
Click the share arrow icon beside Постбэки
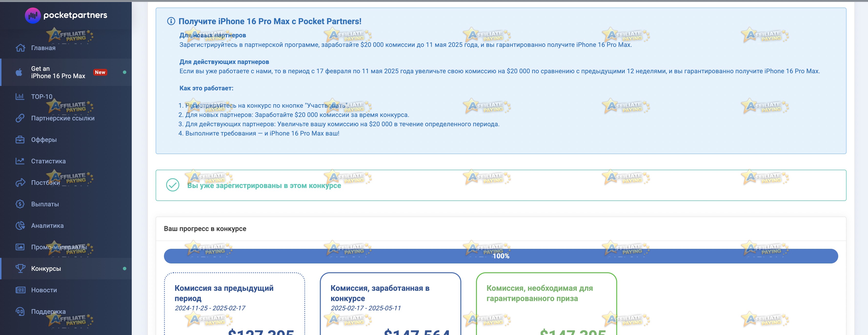20,182
